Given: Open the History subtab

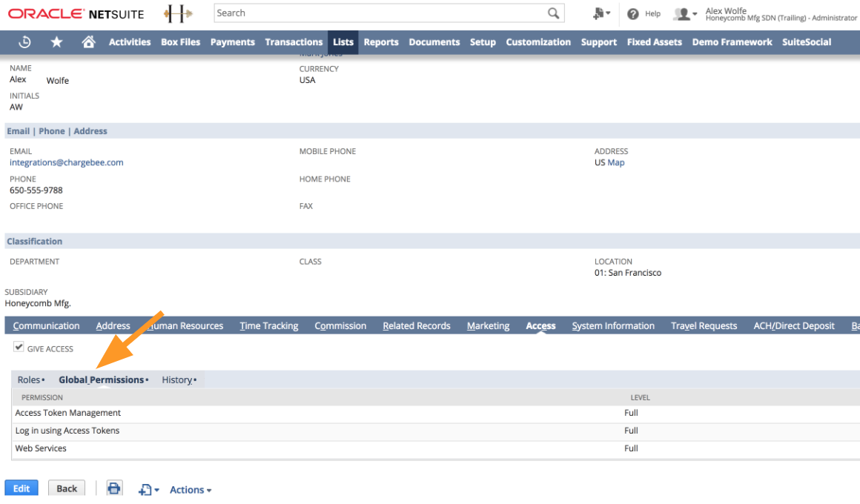Looking at the screenshot, I should click(x=177, y=379).
